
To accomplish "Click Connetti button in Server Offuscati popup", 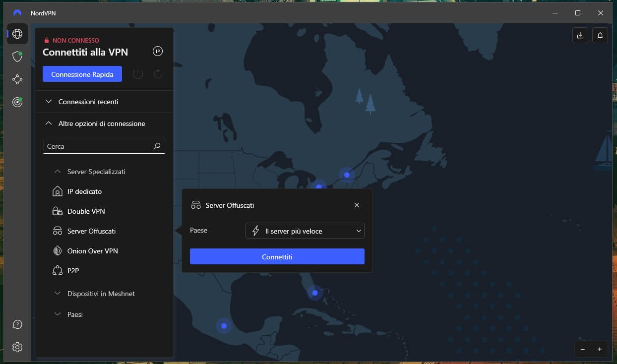I will (277, 256).
